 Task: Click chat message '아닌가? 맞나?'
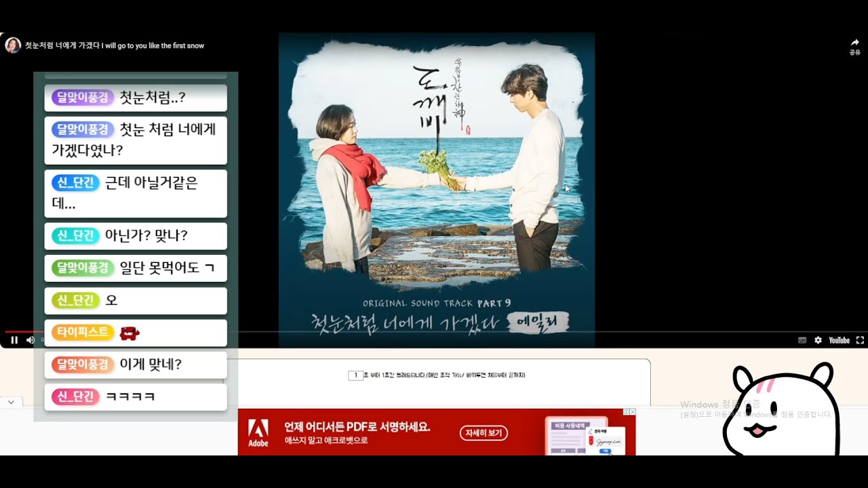[136, 236]
